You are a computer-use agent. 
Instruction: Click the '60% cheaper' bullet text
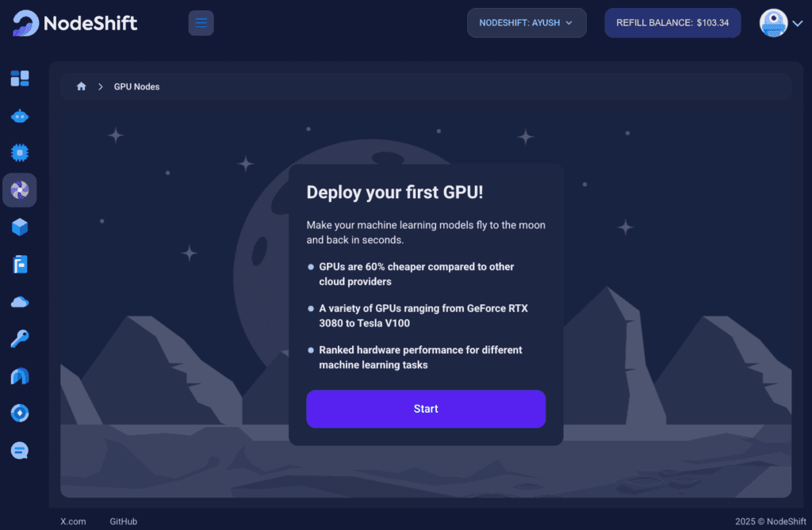coord(416,274)
